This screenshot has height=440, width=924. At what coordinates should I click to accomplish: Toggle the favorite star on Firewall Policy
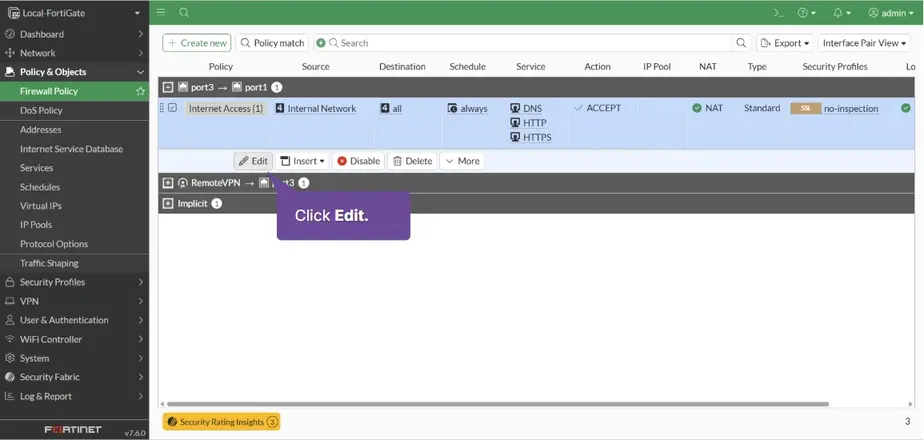[x=140, y=91]
